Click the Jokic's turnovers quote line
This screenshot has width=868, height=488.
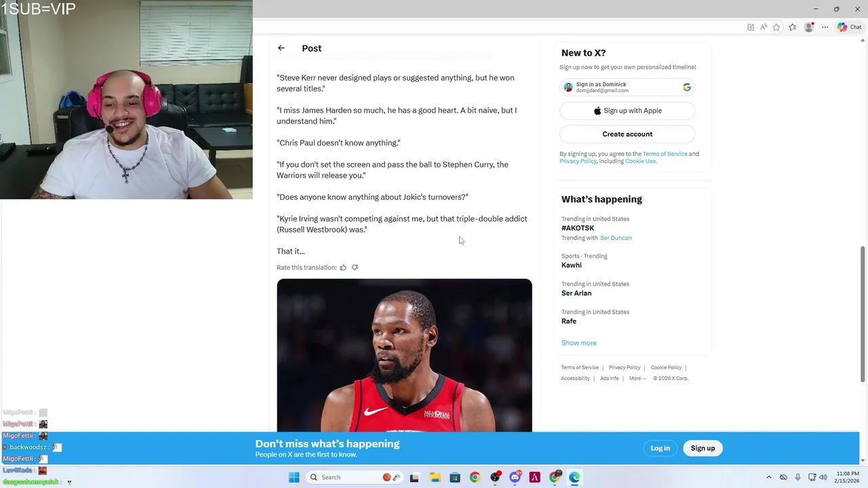click(372, 197)
